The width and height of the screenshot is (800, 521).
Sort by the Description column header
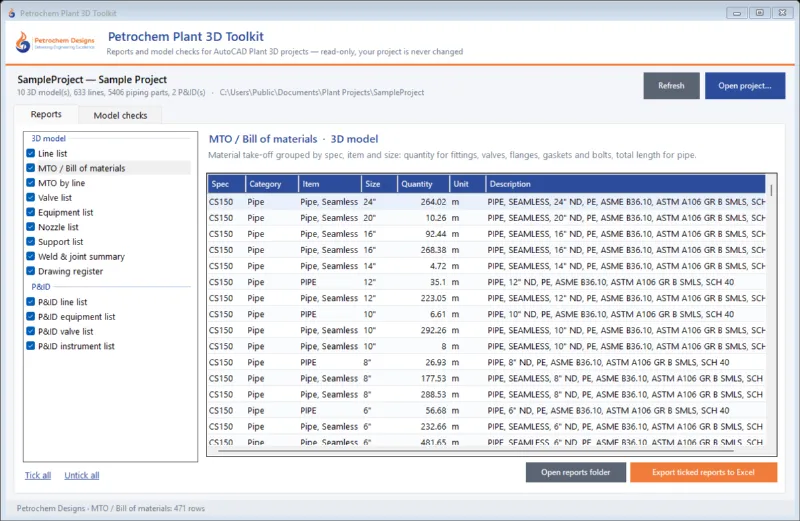(x=626, y=184)
